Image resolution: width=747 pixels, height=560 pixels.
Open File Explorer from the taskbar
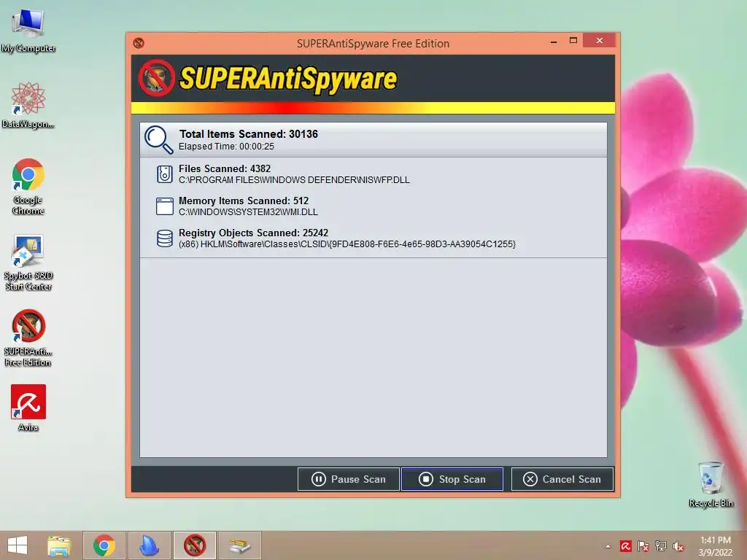coord(59,545)
